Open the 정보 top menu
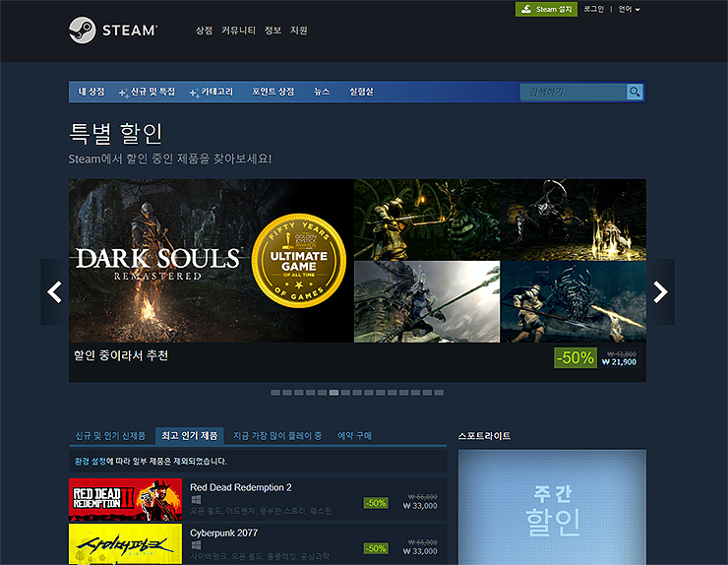Screen dimensions: 728x565 [273, 31]
